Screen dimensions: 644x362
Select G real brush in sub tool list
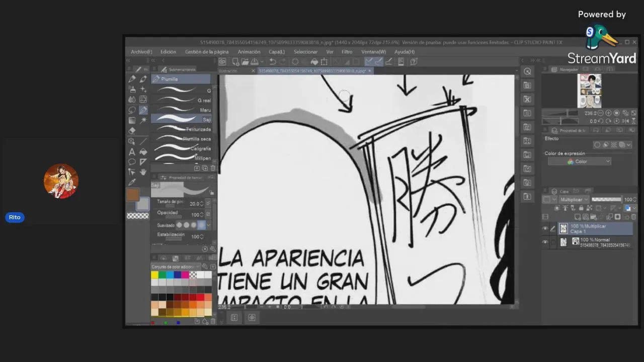[181, 100]
